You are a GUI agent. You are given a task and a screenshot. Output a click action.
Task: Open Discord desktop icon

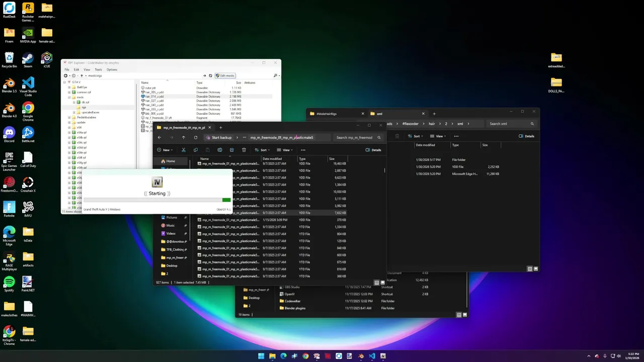click(x=9, y=135)
